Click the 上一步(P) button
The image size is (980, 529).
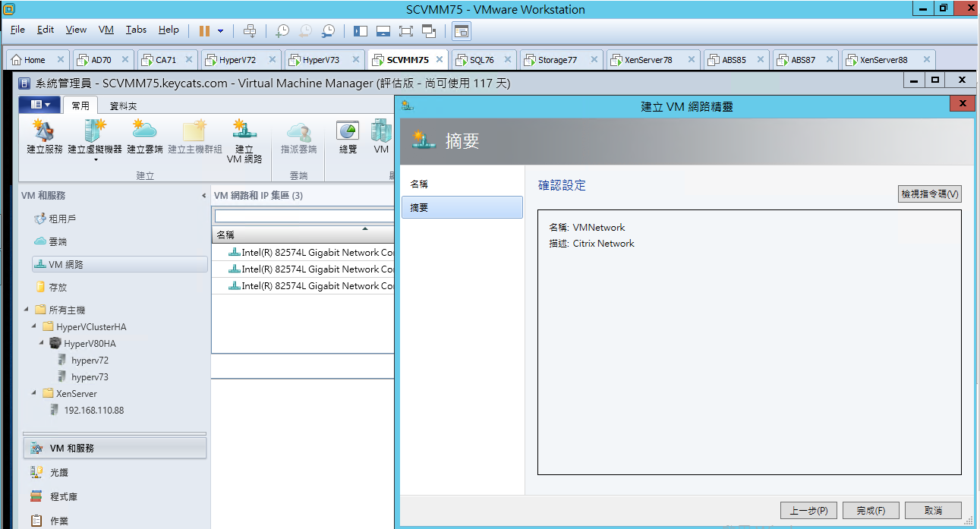click(808, 510)
